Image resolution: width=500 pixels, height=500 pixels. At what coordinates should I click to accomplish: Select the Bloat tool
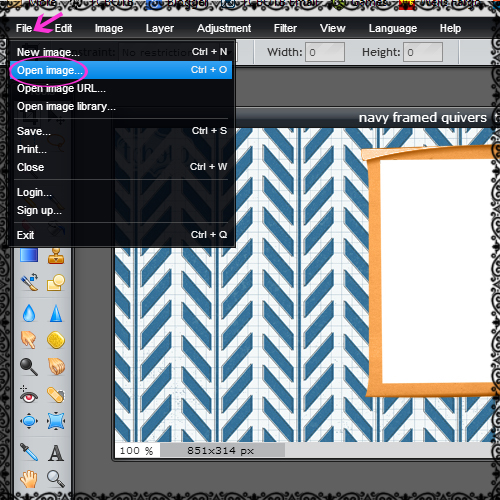(29, 421)
